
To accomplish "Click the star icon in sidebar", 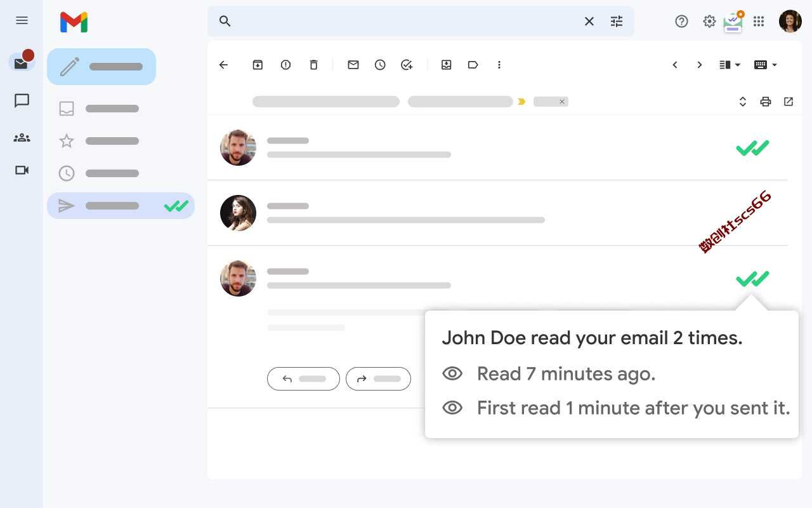I will (67, 141).
